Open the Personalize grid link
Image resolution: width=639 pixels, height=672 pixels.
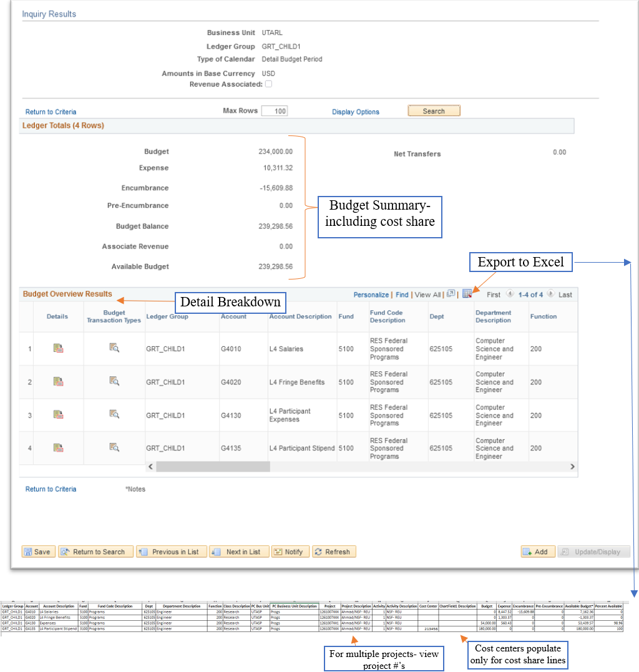pyautogui.click(x=371, y=295)
